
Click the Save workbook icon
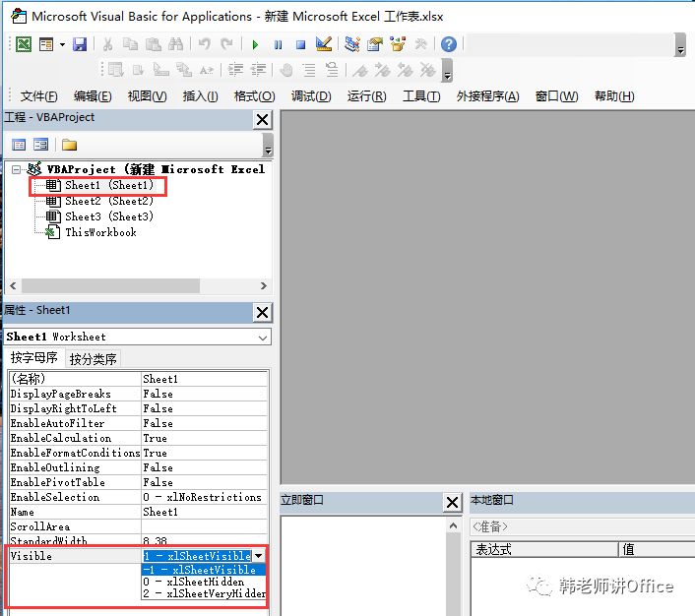80,44
